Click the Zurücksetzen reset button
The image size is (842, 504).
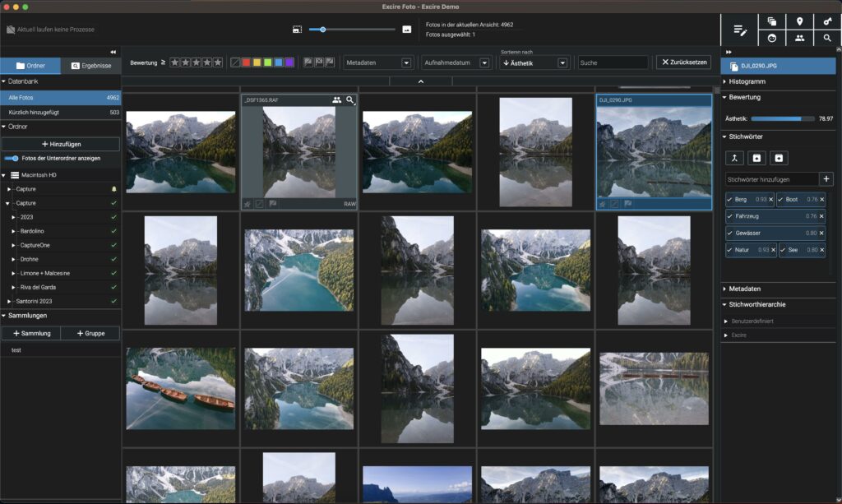point(683,62)
